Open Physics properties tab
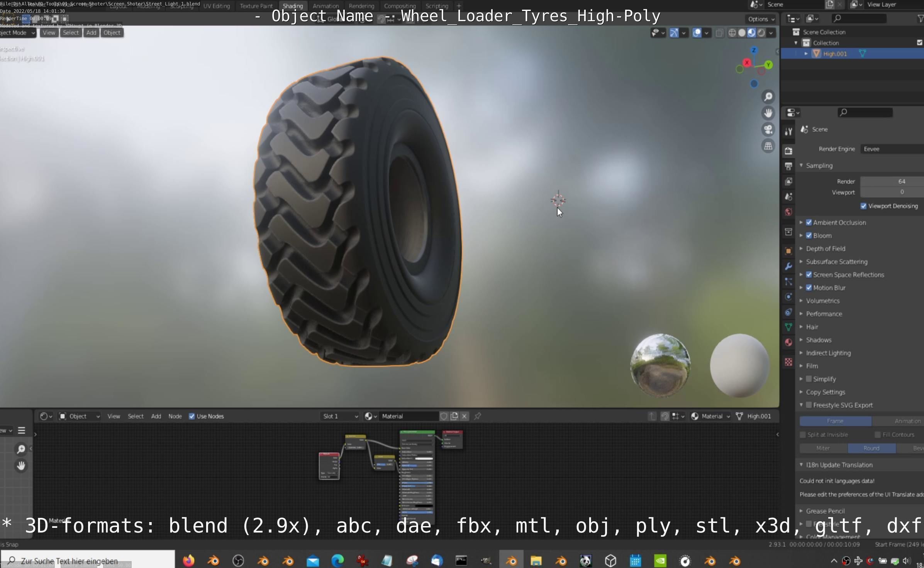This screenshot has width=924, height=568. pyautogui.click(x=788, y=297)
